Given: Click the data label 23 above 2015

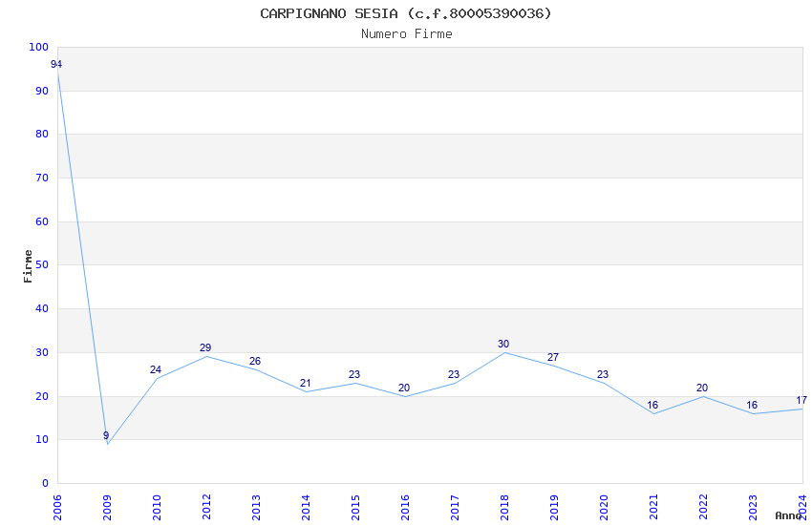Looking at the screenshot, I should [x=354, y=374].
